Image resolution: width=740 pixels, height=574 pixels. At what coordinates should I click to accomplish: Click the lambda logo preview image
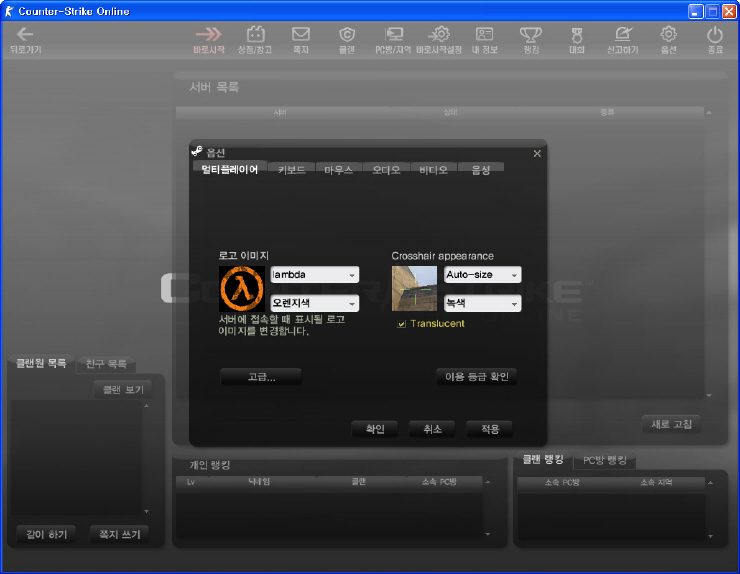pos(242,289)
